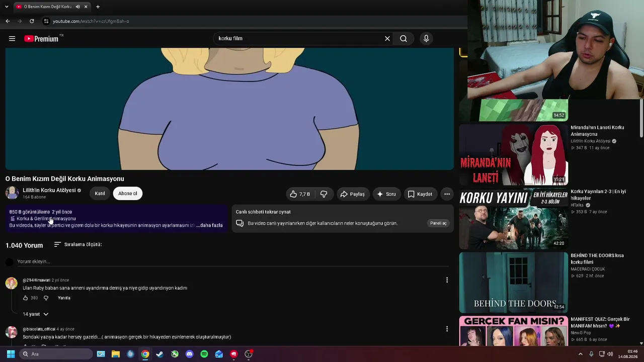Viewport: 644px width, 362px height.
Task: Click the 'Yorum ekleyin...' comment field
Action: coord(232,261)
